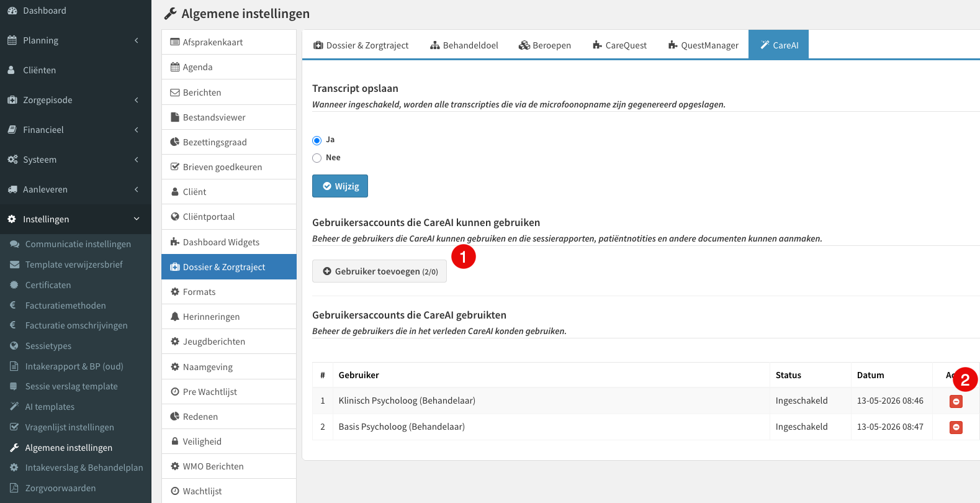980x503 pixels.
Task: Collapse the Instellingen menu chevron
Action: 137,219
